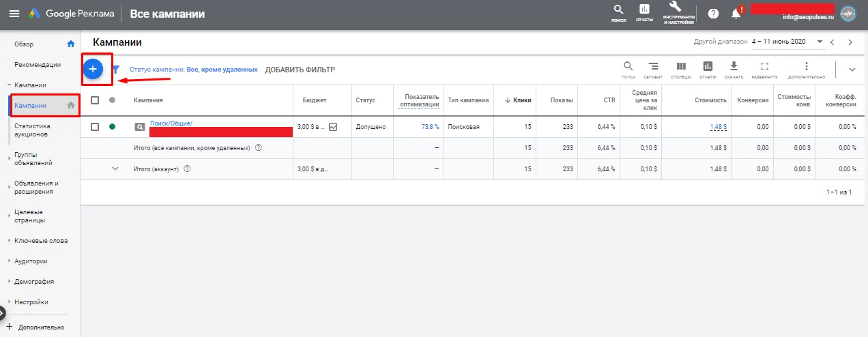This screenshot has width=868, height=337.
Task: Open the date range dropdown arrow
Action: point(820,42)
